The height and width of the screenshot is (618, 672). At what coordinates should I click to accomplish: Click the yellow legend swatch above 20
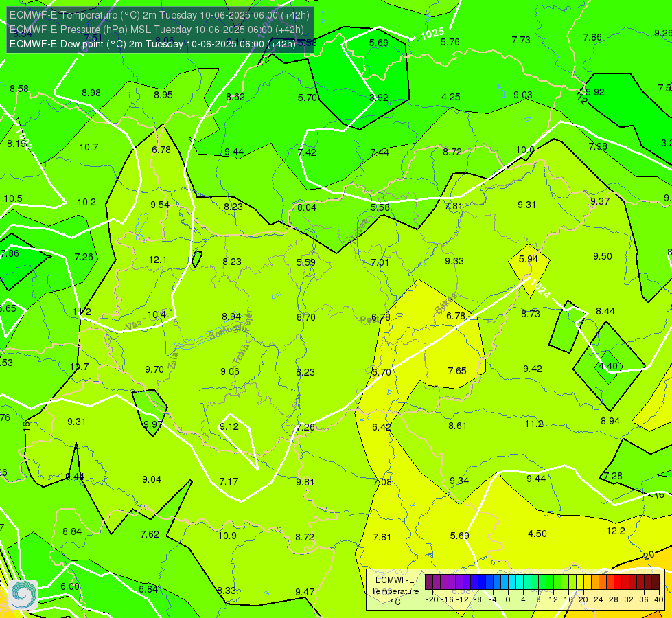[x=580, y=582]
